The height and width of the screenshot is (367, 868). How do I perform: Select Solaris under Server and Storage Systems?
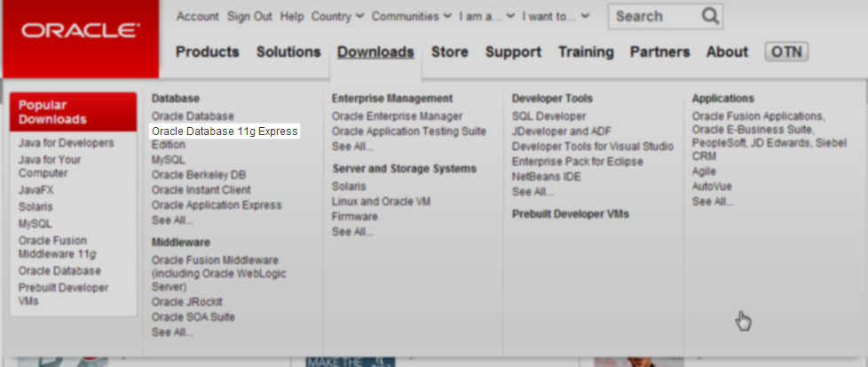[349, 187]
